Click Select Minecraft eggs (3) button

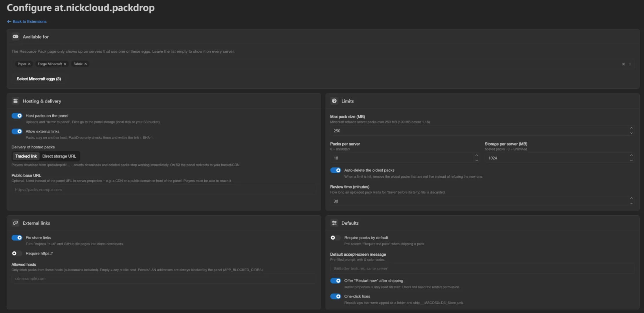tap(39, 79)
